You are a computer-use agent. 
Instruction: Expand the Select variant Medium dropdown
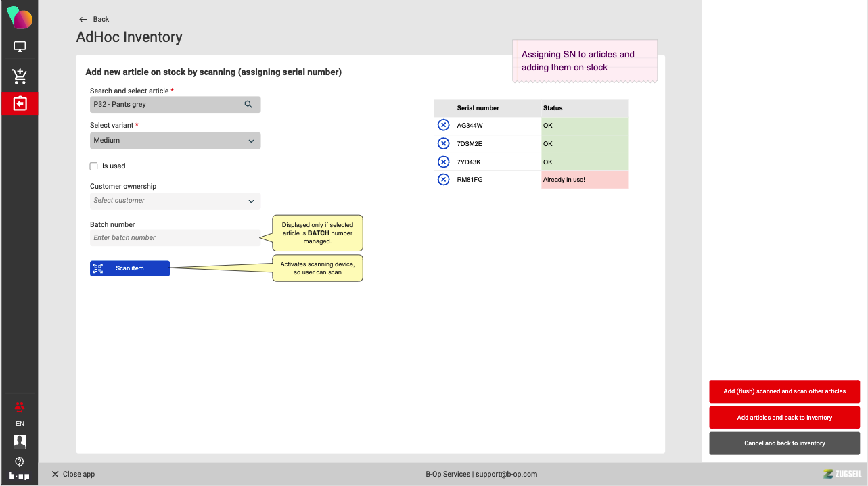[x=175, y=141]
